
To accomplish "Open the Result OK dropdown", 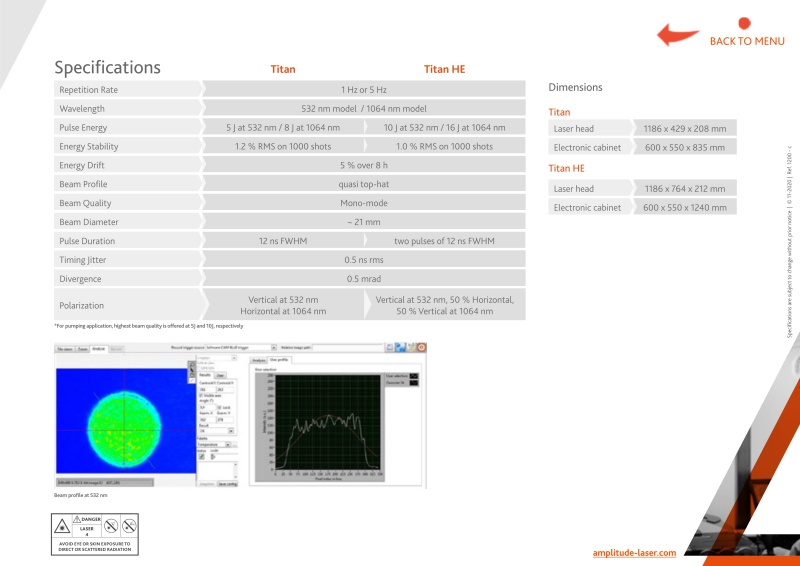I will [231, 430].
